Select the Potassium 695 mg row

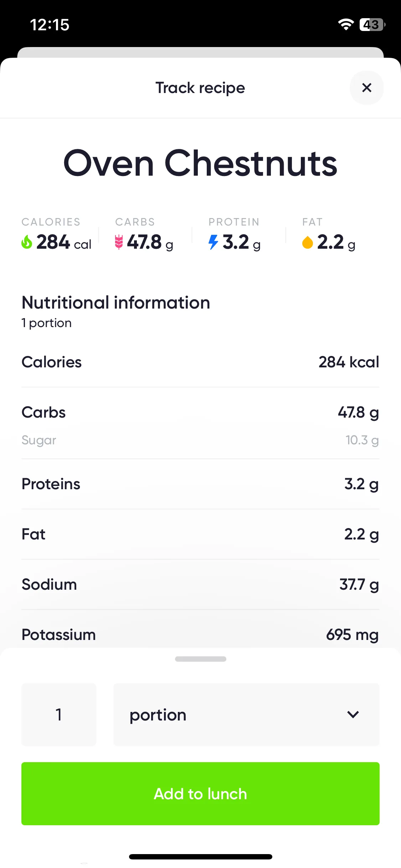pos(200,635)
